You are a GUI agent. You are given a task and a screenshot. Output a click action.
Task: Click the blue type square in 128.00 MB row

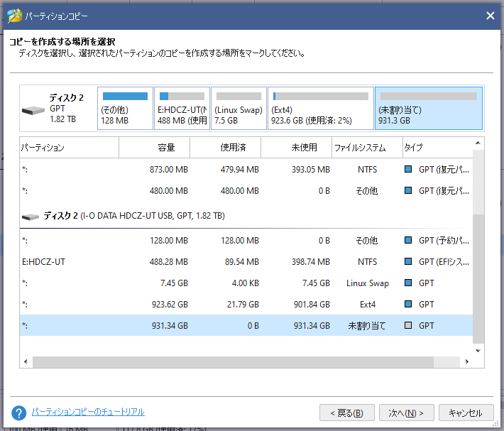pyautogui.click(x=408, y=240)
